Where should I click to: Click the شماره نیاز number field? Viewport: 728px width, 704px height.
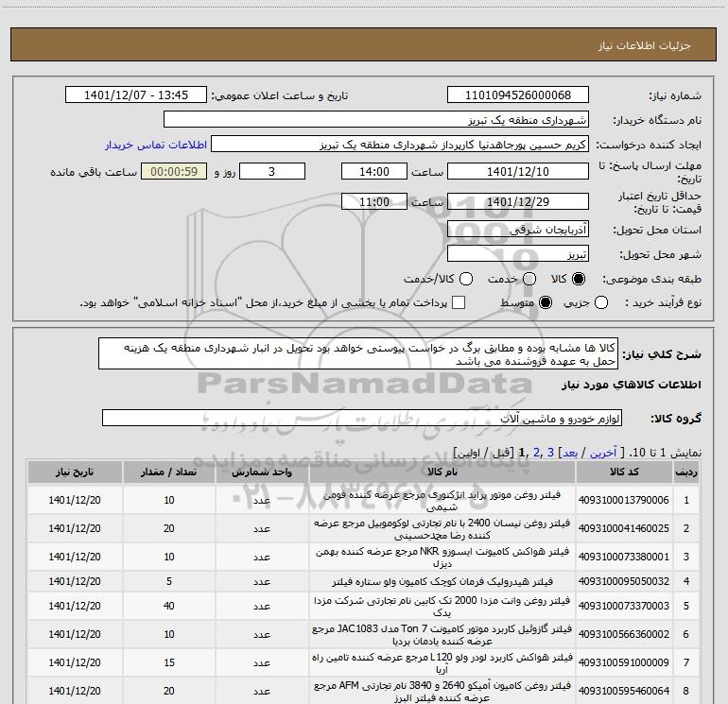click(518, 95)
